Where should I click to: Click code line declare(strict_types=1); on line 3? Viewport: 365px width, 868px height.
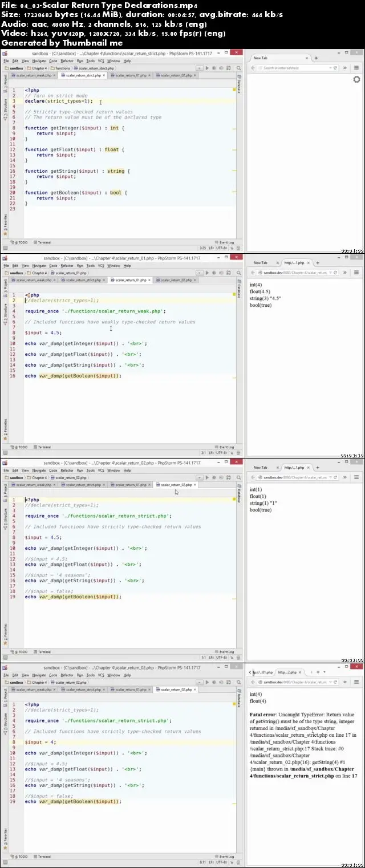point(59,101)
